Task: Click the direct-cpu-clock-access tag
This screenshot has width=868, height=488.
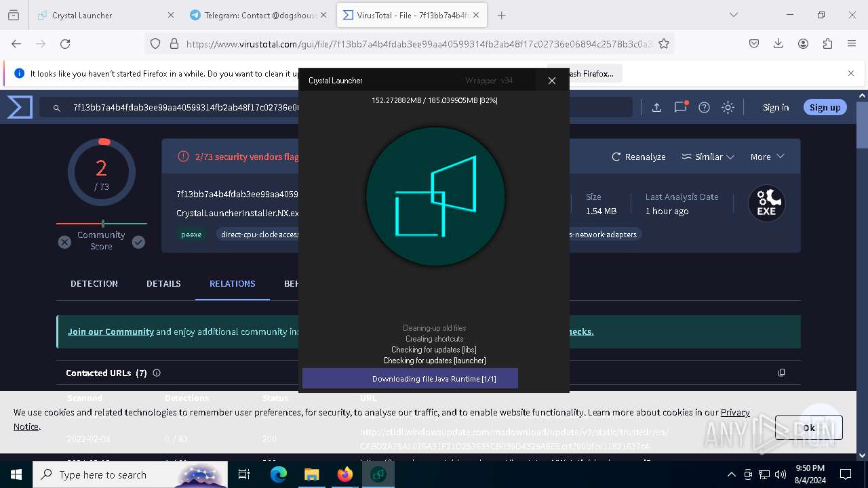Action: [260, 235]
